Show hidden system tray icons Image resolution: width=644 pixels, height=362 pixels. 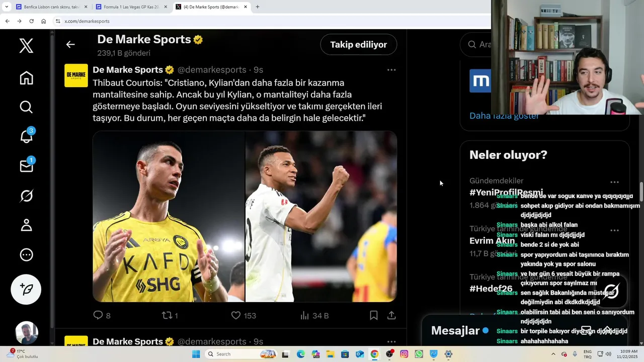click(553, 354)
